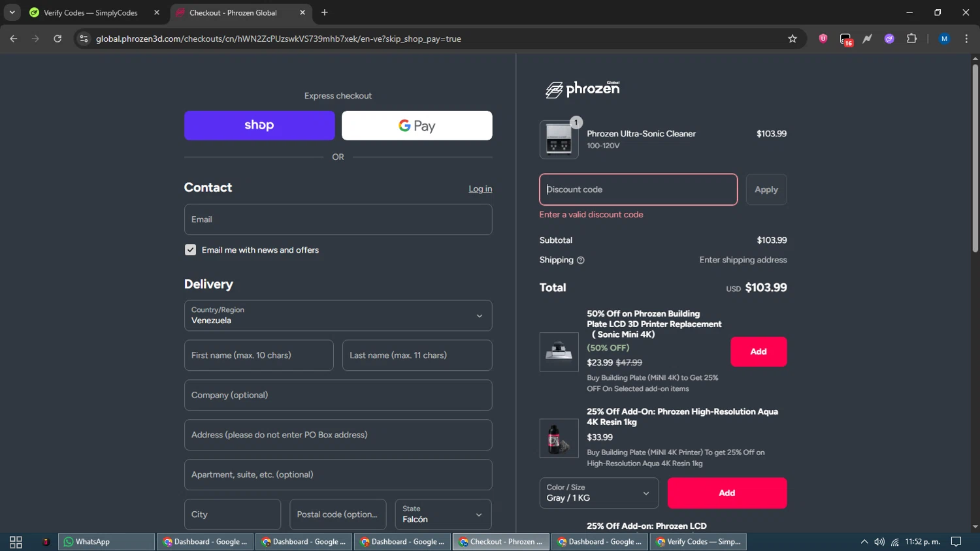The width and height of the screenshot is (980, 551).
Task: Click the Last name field
Action: tap(417, 355)
